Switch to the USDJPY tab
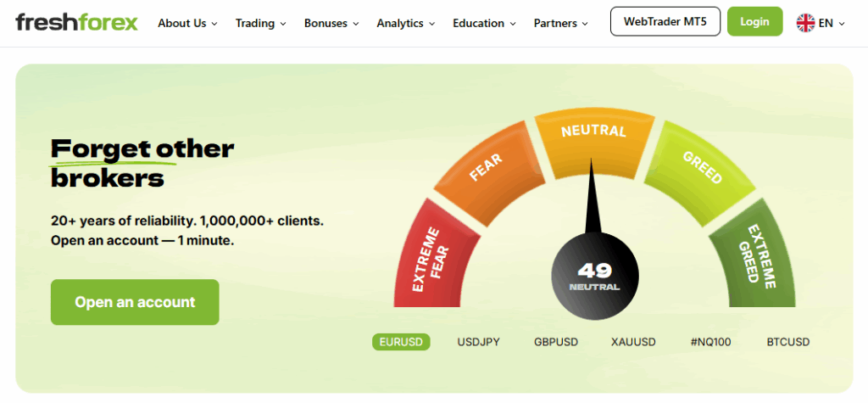The width and height of the screenshot is (868, 403). click(x=478, y=342)
